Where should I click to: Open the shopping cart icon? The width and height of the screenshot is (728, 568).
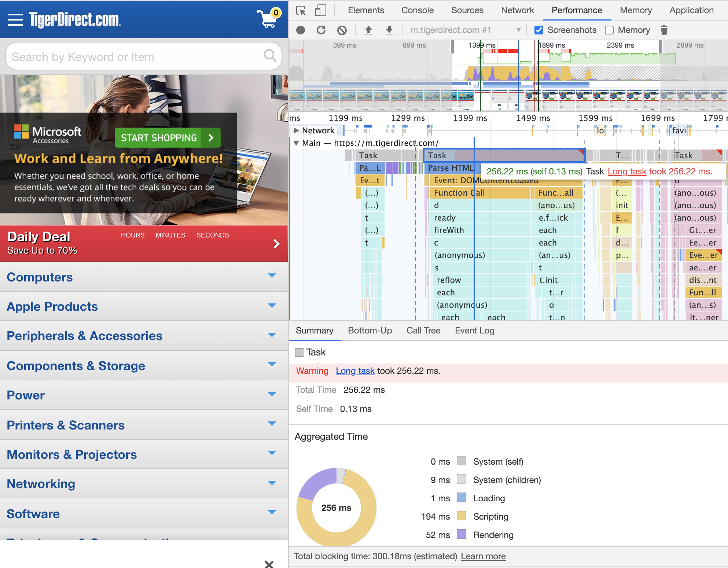[269, 18]
